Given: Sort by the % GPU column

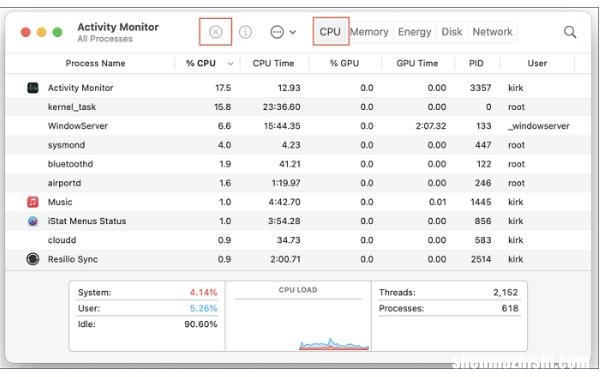Looking at the screenshot, I should [x=344, y=63].
